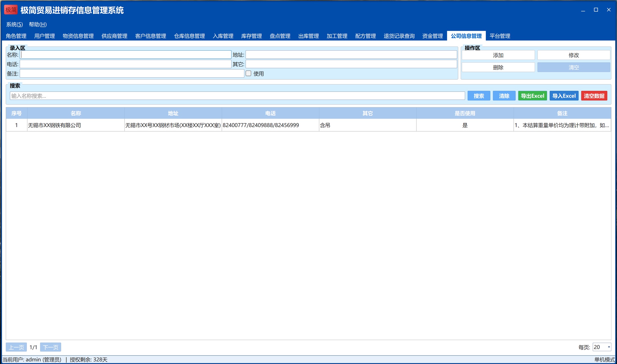617x364 pixels.
Task: Click the address cell 无锡市XX号XX钢材市场
Action: pyautogui.click(x=173, y=125)
